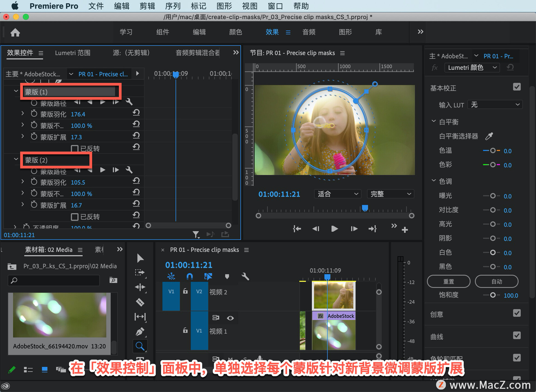This screenshot has width=536, height=392.
Task: Open the Window menu
Action: click(x=275, y=6)
